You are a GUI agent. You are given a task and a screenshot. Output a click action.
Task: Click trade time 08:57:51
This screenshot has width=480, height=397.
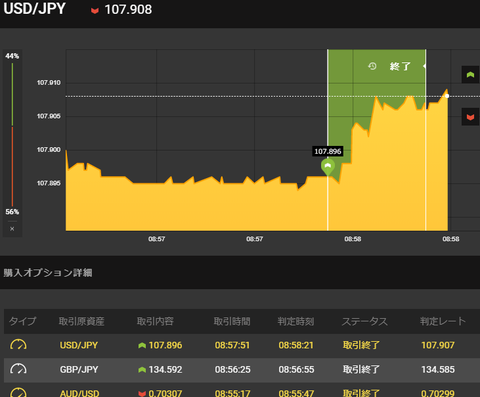coord(232,345)
